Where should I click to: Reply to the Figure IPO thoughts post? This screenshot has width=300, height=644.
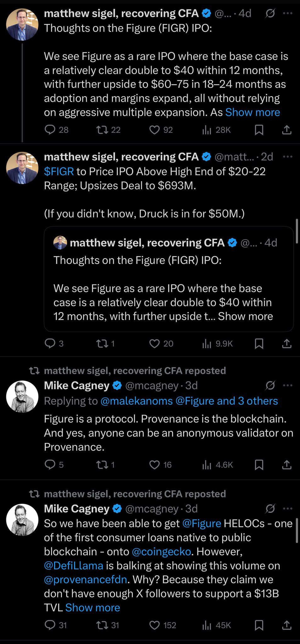click(50, 130)
